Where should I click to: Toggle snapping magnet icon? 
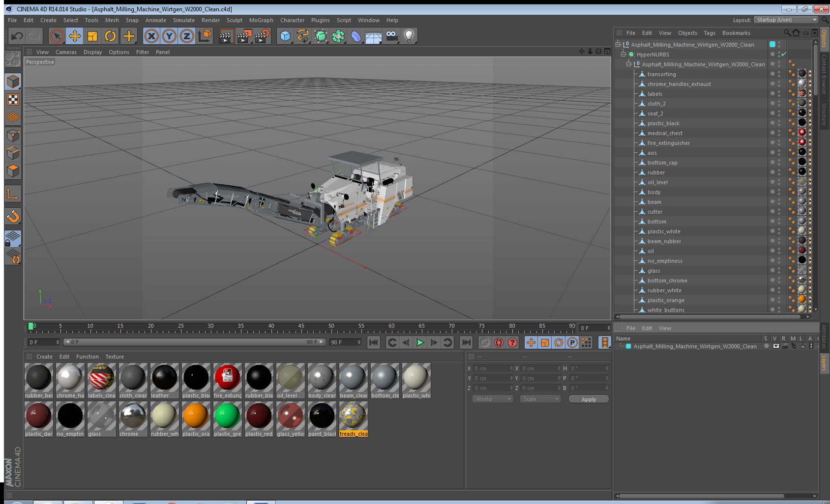(x=13, y=216)
